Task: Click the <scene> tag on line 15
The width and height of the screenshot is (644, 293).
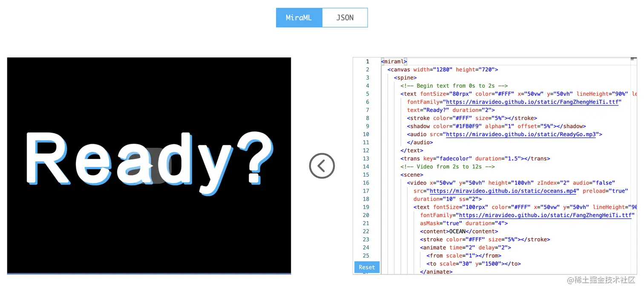Action: click(x=412, y=175)
